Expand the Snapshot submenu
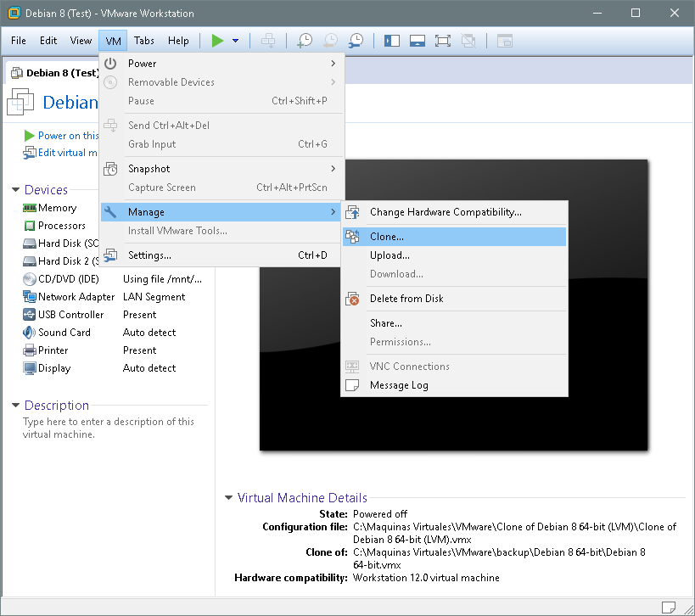 click(x=221, y=169)
